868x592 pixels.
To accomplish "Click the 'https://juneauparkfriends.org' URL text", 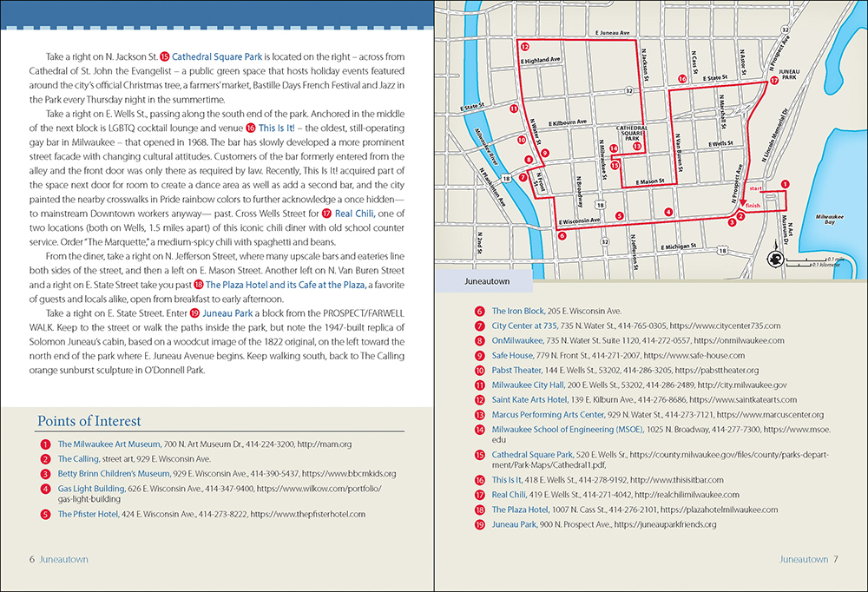I will [665, 525].
